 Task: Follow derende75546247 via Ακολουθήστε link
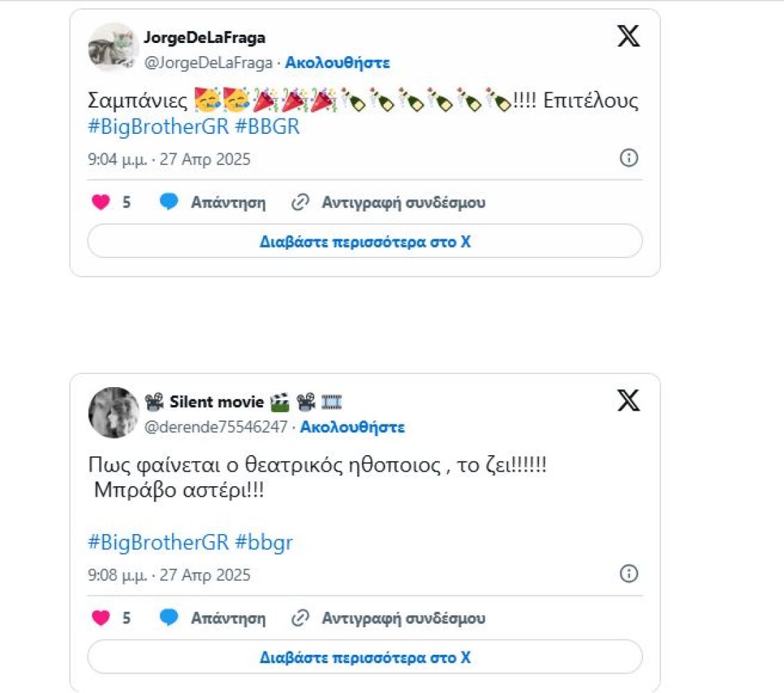(352, 427)
